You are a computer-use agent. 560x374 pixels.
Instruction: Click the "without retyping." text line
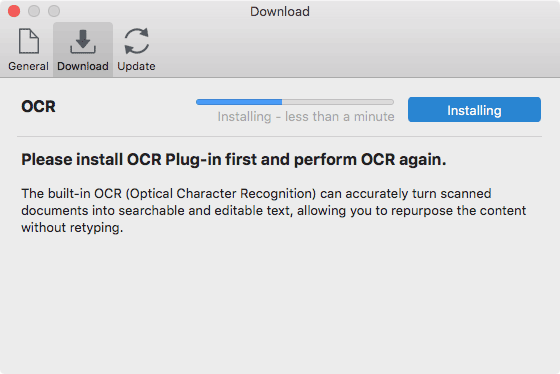click(x=72, y=228)
